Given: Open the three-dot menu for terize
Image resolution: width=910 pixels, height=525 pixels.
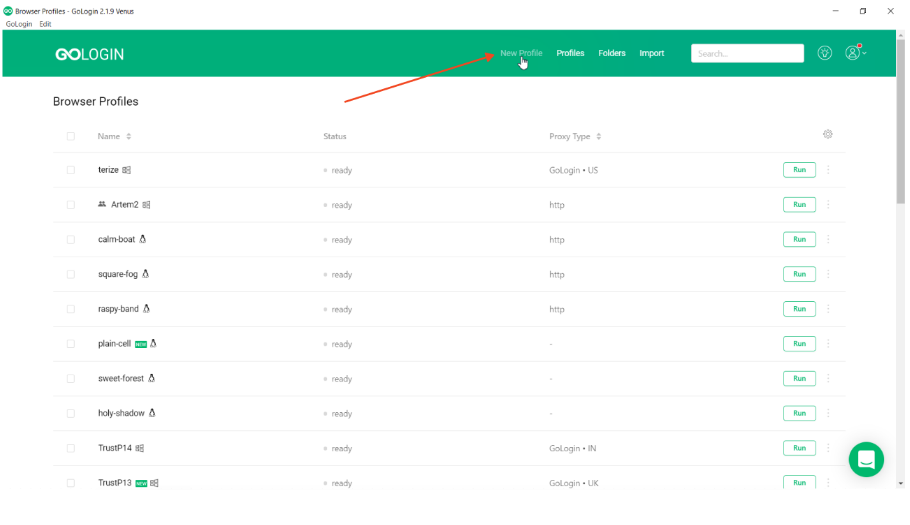Looking at the screenshot, I should pos(828,170).
